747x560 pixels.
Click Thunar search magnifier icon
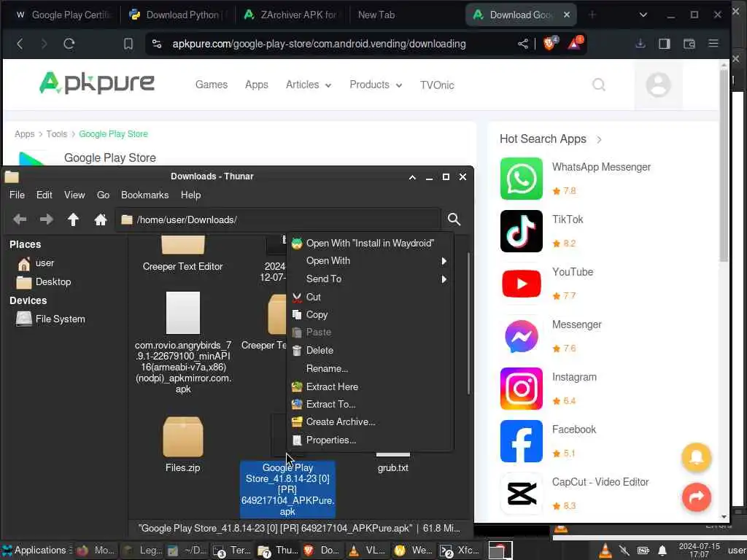pos(454,219)
